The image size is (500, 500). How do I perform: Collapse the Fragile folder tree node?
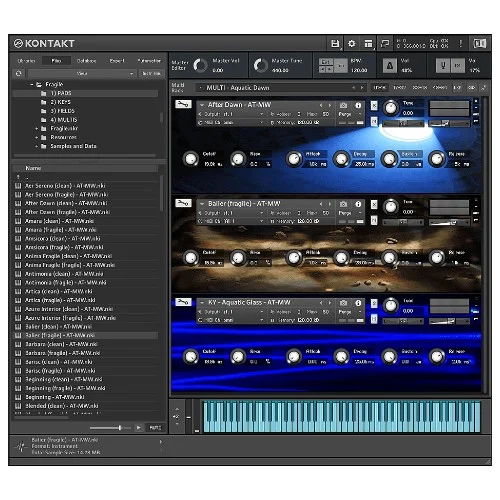tap(32, 85)
